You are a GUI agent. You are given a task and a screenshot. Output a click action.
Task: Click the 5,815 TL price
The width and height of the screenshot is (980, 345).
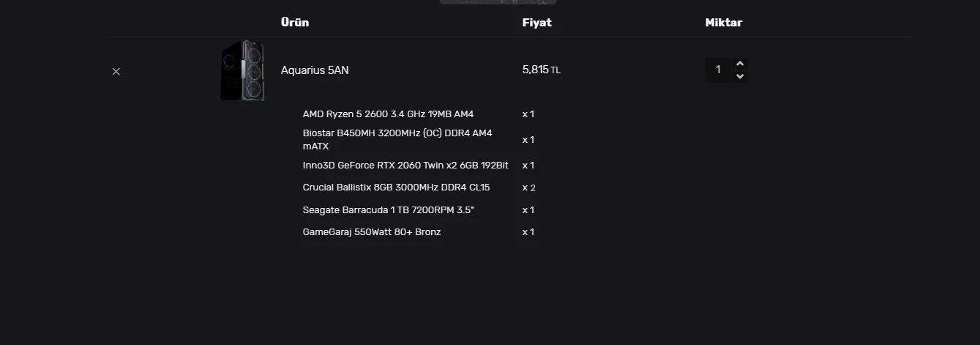[x=541, y=70]
